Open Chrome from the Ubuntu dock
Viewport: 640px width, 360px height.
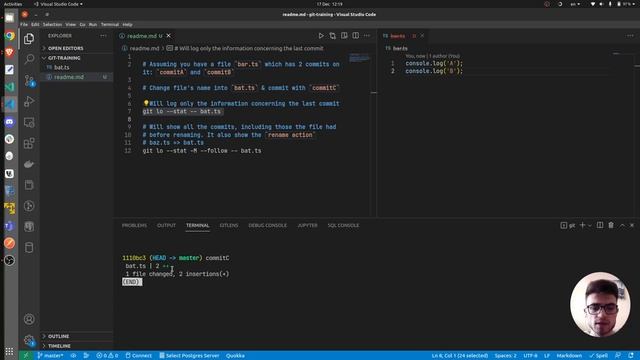[9, 36]
